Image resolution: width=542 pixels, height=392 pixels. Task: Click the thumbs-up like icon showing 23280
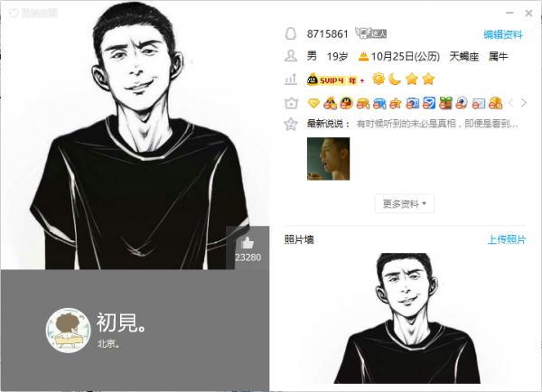pyautogui.click(x=248, y=243)
